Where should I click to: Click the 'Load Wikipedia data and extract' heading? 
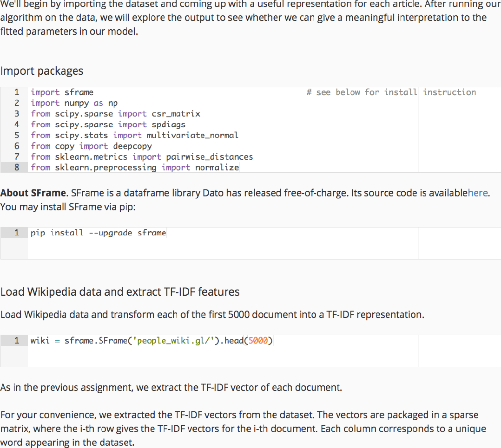120,292
